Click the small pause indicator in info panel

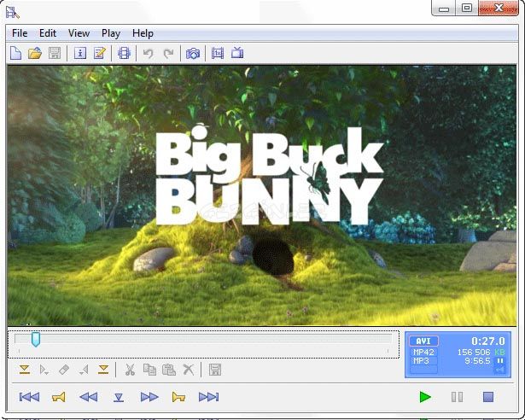[x=500, y=361]
